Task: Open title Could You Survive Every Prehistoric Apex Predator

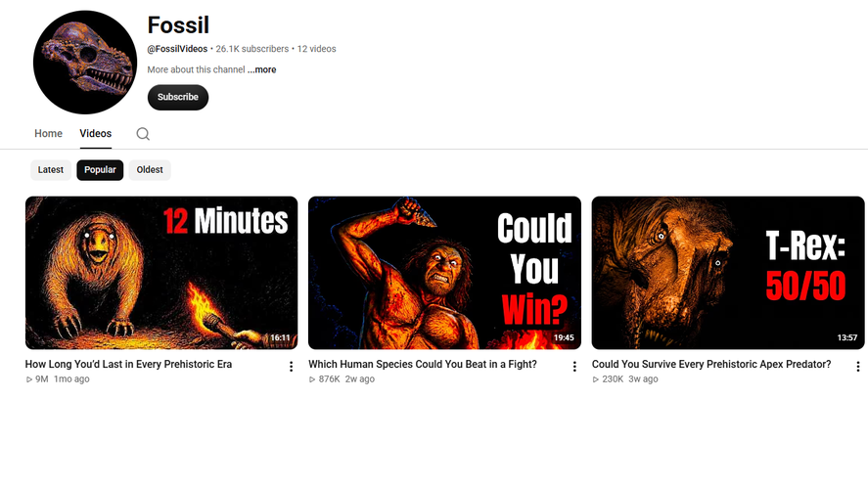Action: 711,364
